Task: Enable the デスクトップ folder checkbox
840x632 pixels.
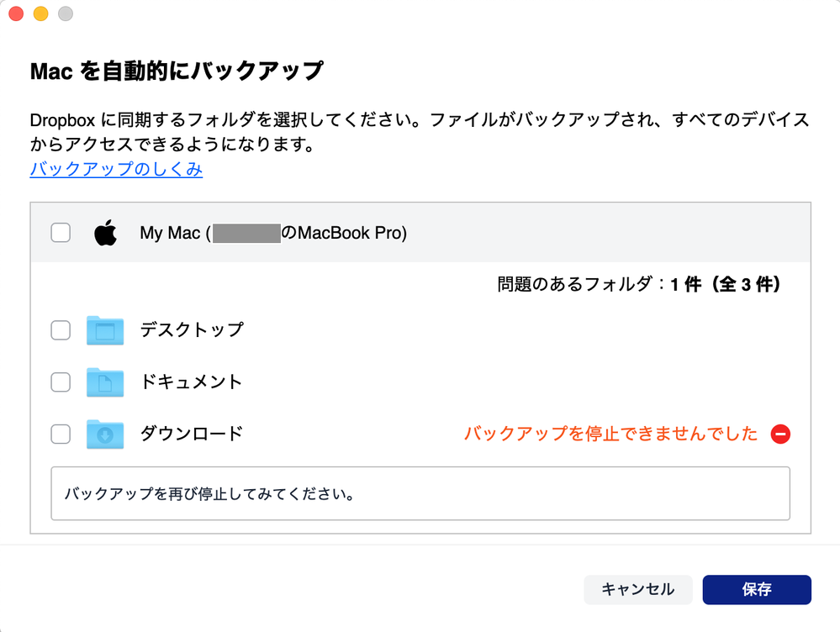Action: pyautogui.click(x=61, y=330)
